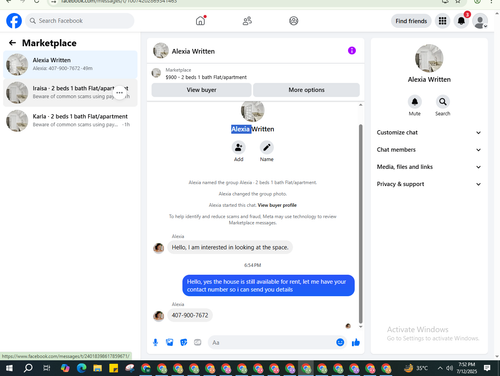Open Task View on the taskbar
The image size is (500, 376).
coord(47,368)
